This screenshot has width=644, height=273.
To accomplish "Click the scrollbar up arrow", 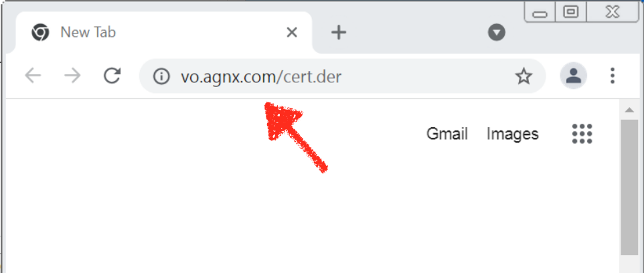I will (629, 110).
